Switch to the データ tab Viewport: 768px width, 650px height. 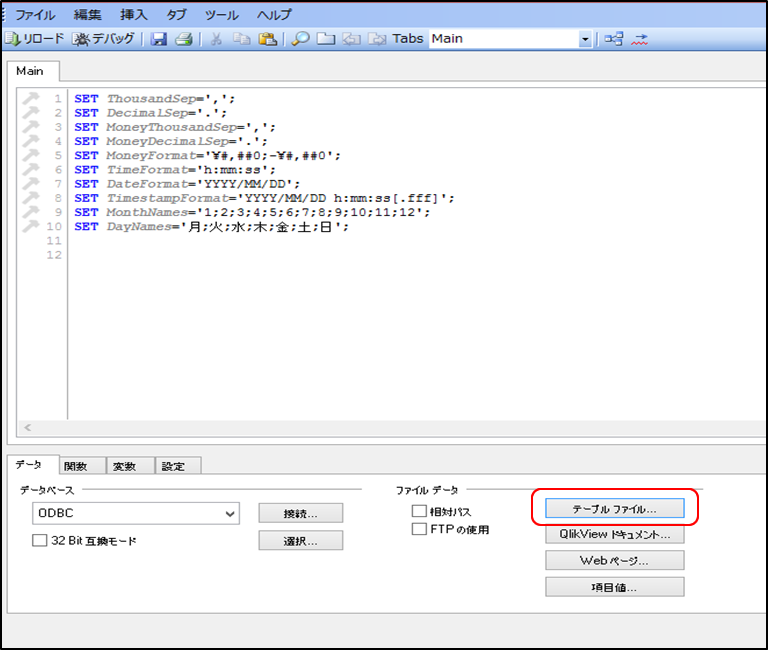point(33,464)
